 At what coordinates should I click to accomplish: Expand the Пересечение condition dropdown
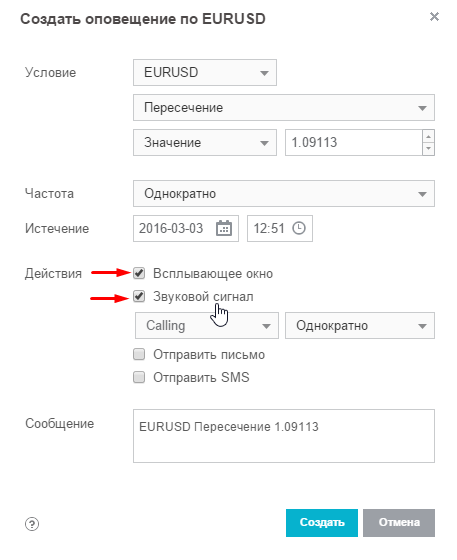click(x=284, y=108)
